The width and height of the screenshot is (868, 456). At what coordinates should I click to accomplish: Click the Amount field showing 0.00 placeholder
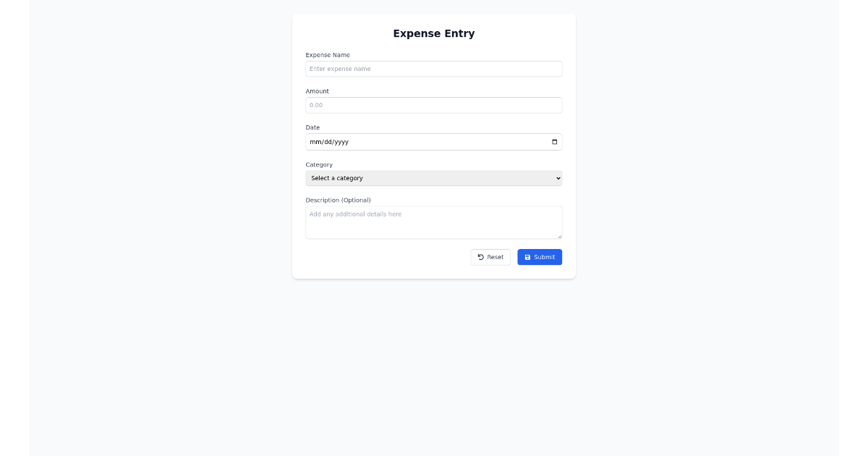point(433,105)
